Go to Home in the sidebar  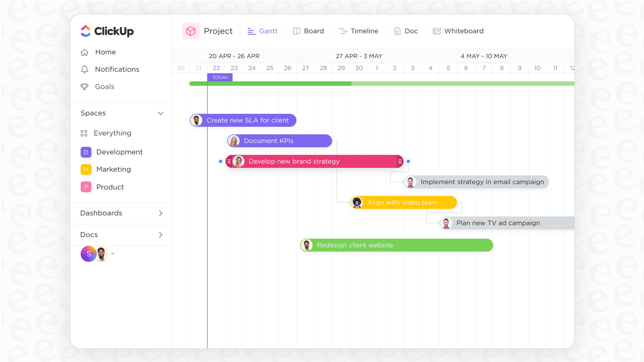click(105, 52)
